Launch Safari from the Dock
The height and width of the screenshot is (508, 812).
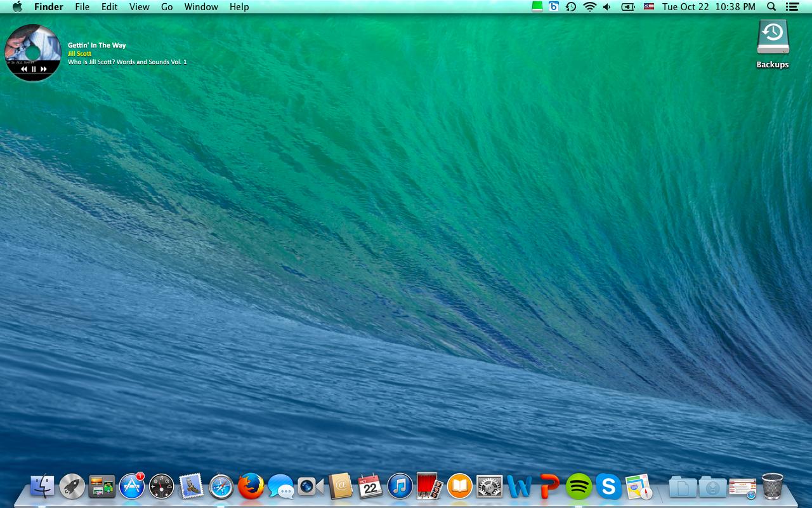(221, 487)
